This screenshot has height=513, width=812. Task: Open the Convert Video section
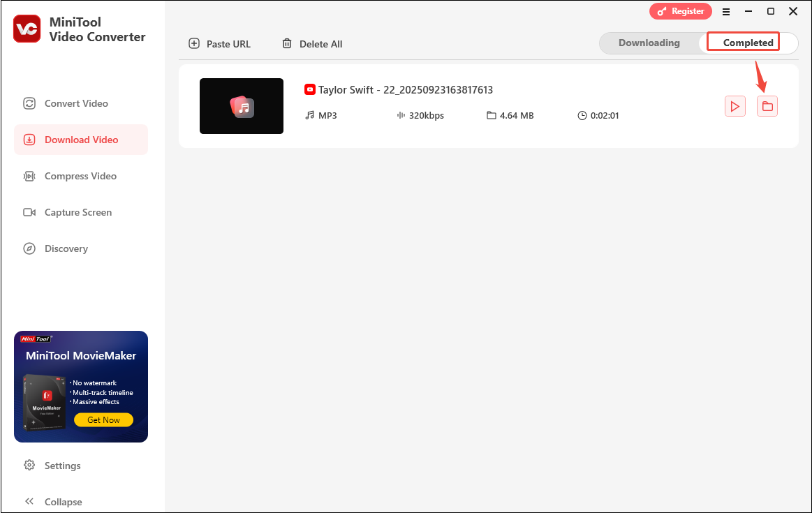[x=81, y=103]
